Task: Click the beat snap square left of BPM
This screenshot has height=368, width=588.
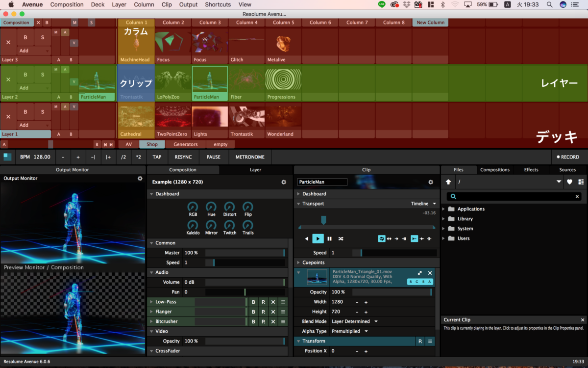Action: [x=7, y=157]
